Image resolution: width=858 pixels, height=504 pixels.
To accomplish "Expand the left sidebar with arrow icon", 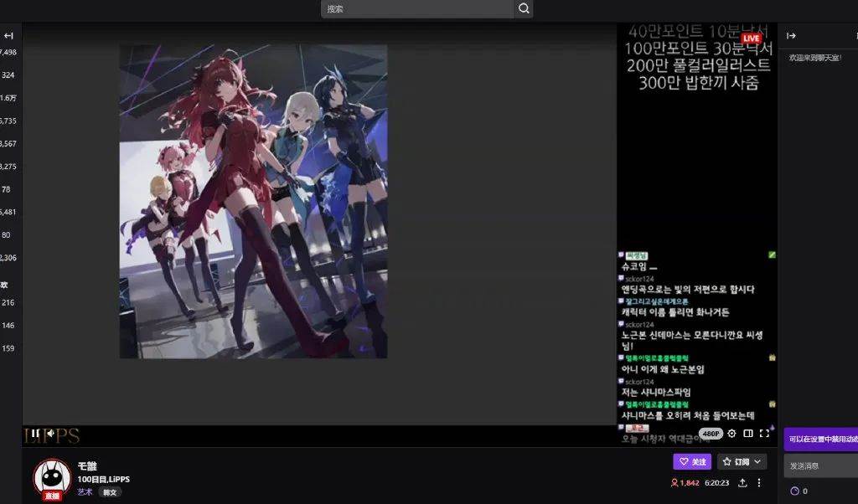I will coord(8,36).
